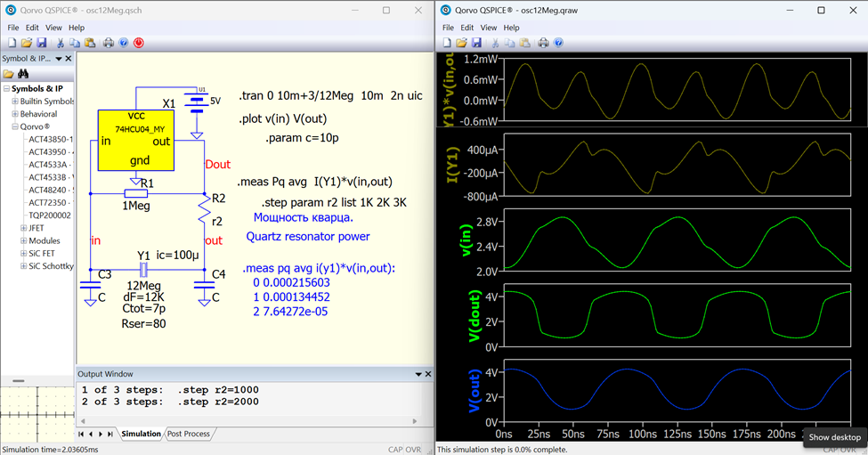The width and height of the screenshot is (868, 455).
Task: Switch to the Post Process tab
Action: [x=189, y=434]
